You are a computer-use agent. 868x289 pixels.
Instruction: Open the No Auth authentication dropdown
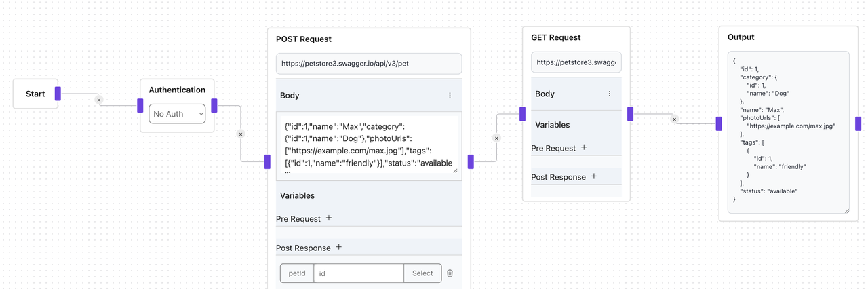177,114
